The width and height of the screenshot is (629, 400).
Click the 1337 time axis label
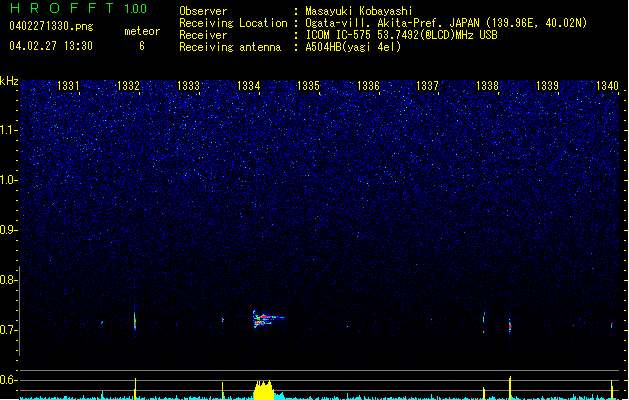pyautogui.click(x=428, y=85)
